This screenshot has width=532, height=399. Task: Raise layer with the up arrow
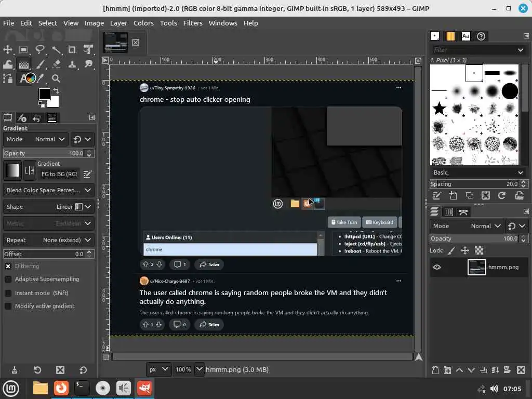[459, 370]
